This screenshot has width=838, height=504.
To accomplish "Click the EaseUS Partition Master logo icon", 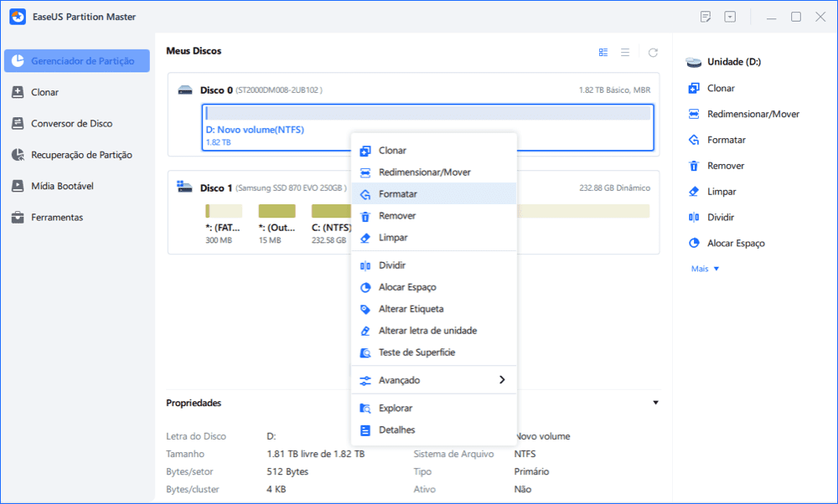I will point(18,17).
